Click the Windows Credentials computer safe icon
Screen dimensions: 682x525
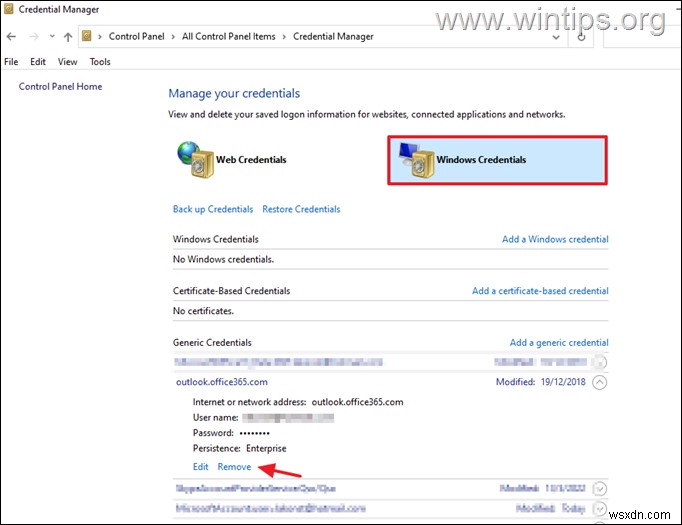coord(417,160)
